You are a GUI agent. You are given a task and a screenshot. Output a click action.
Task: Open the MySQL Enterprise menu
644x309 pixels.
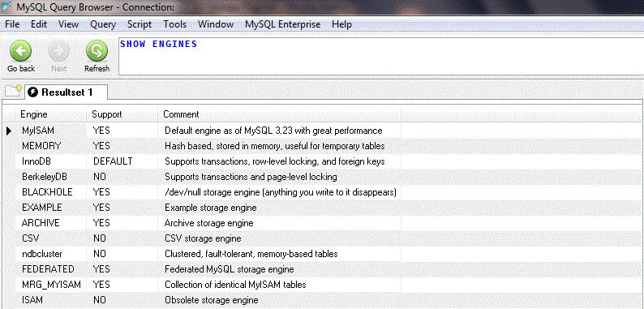point(282,24)
